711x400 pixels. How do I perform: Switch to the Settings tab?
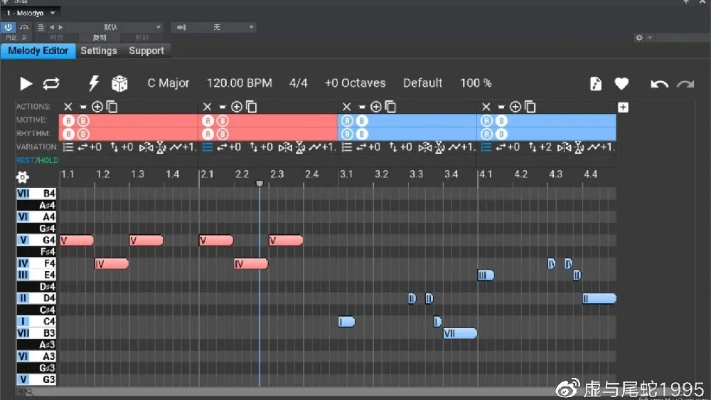(99, 51)
